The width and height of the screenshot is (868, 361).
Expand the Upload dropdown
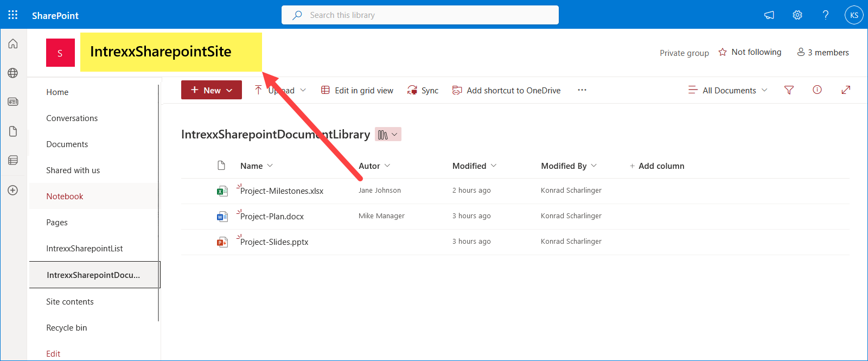[x=303, y=90]
